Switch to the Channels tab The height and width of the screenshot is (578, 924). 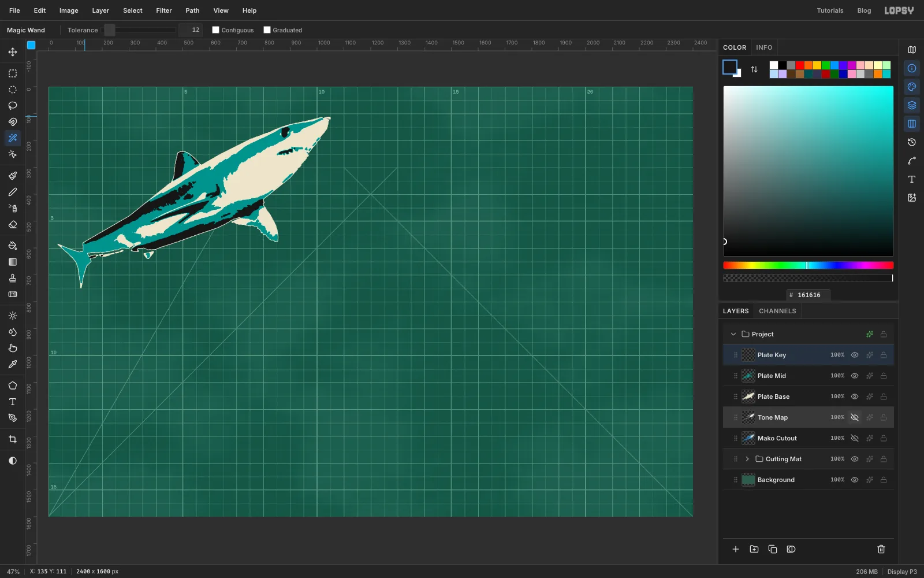click(777, 311)
